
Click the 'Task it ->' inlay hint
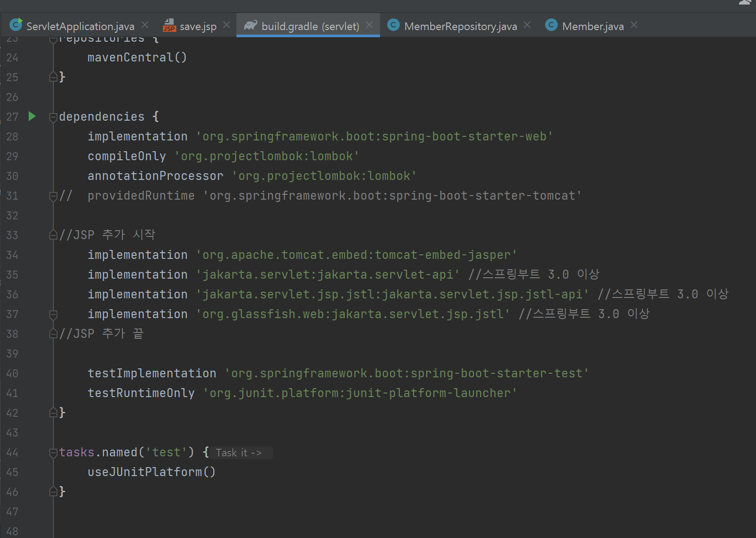click(x=242, y=453)
